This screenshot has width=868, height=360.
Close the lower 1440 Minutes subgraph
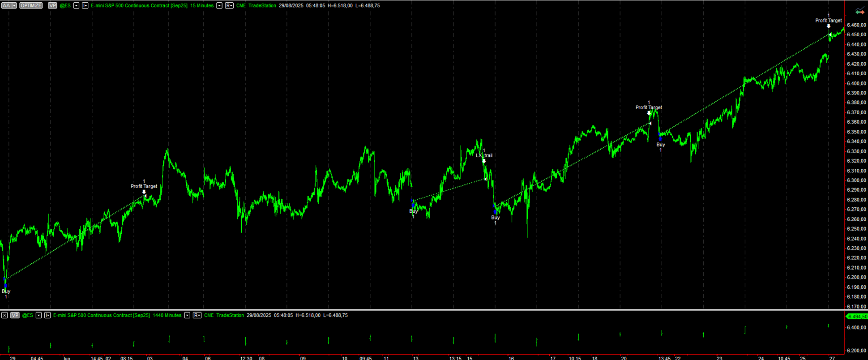(4, 315)
